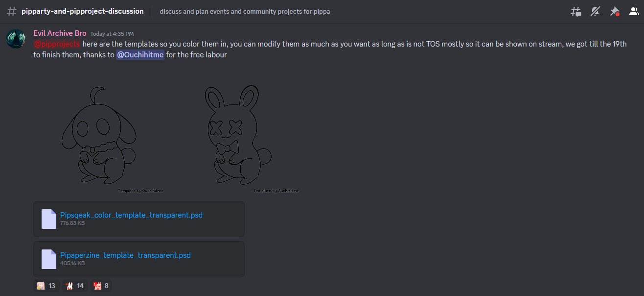Click the Pipsqeak PSD file icon
The image size is (644, 296).
coord(49,219)
